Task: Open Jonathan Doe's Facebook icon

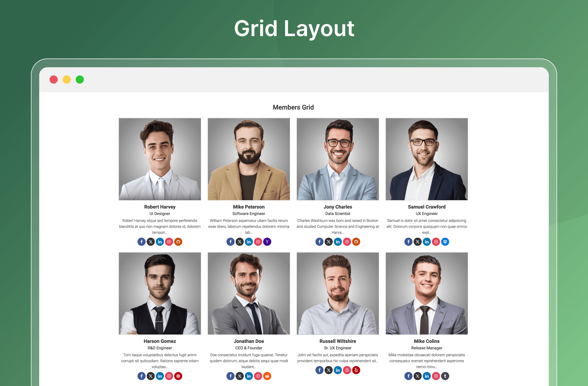Action: pyautogui.click(x=231, y=376)
